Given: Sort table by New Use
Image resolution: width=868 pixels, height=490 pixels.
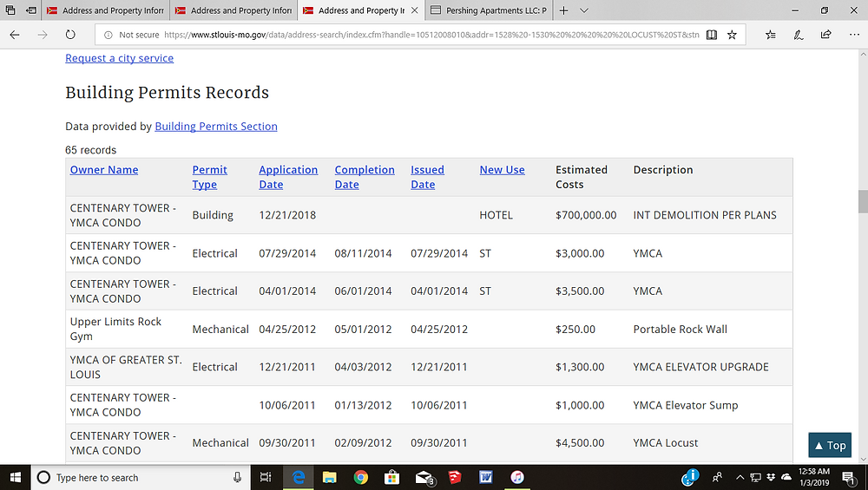Looking at the screenshot, I should (x=502, y=170).
